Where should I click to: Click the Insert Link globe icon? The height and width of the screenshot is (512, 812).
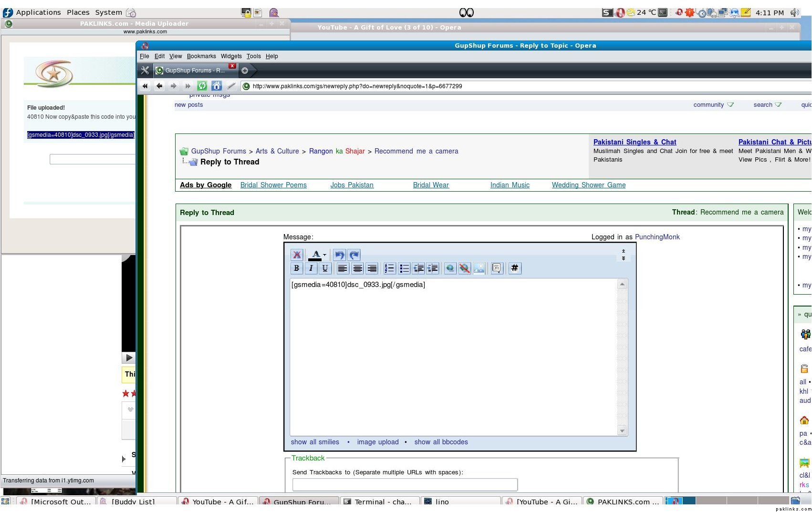coord(449,268)
